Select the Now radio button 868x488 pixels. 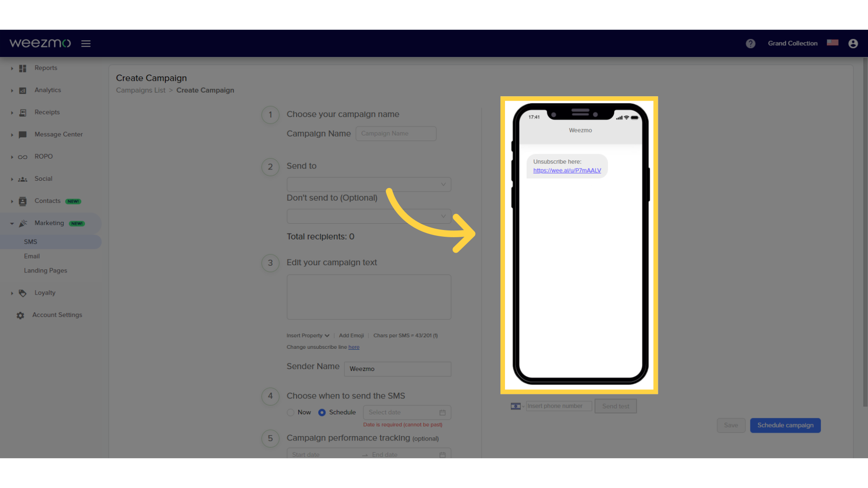292,413
